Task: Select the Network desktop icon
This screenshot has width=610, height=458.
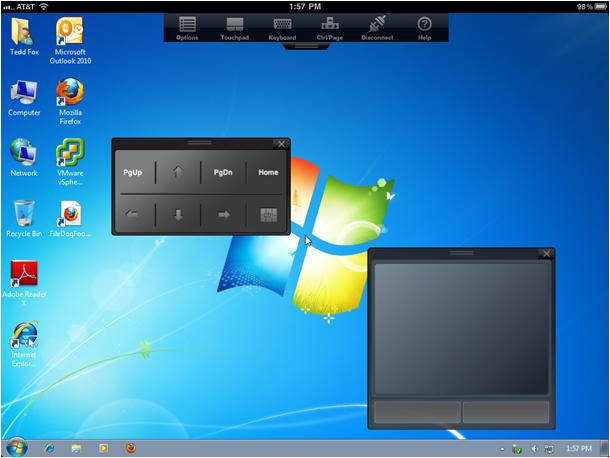Action: click(x=24, y=158)
